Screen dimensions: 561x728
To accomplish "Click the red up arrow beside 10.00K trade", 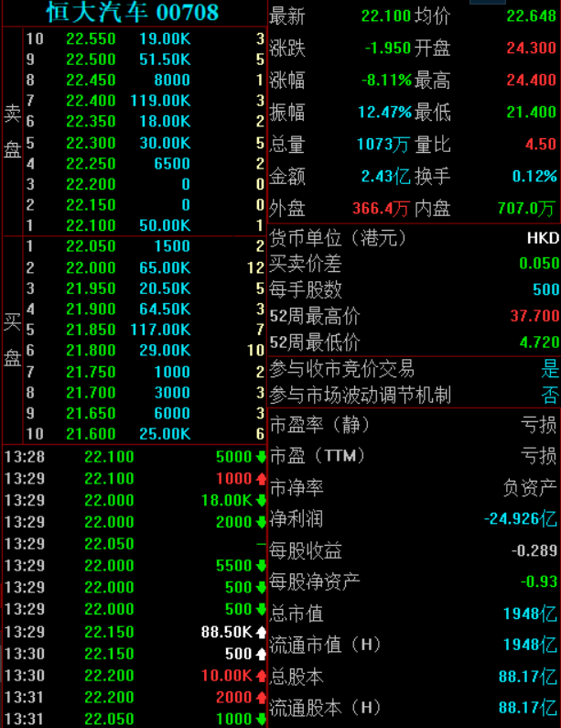I will [260, 676].
